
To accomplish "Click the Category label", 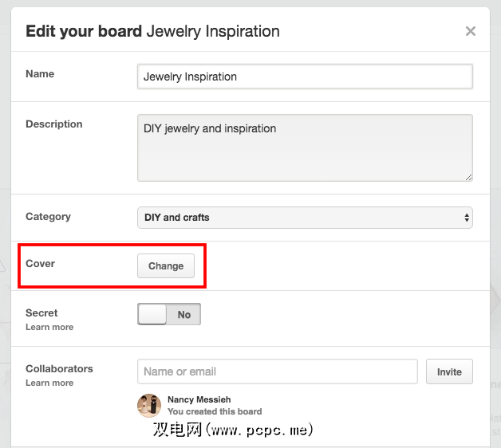I will click(48, 216).
